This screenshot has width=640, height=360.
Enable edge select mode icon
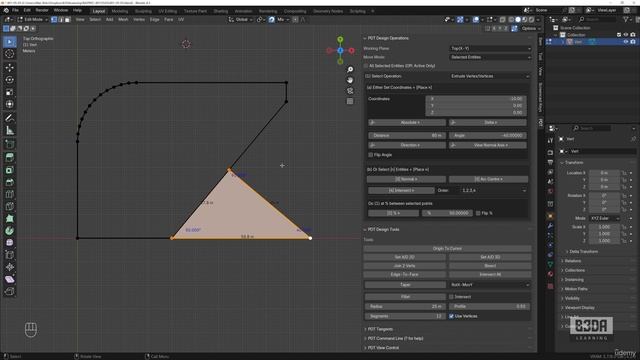(x=61, y=19)
